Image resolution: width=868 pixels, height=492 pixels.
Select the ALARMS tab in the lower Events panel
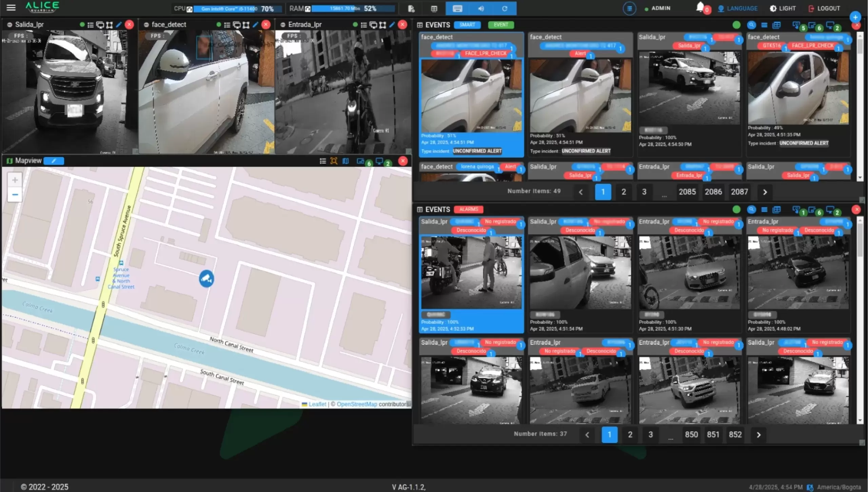(x=468, y=209)
